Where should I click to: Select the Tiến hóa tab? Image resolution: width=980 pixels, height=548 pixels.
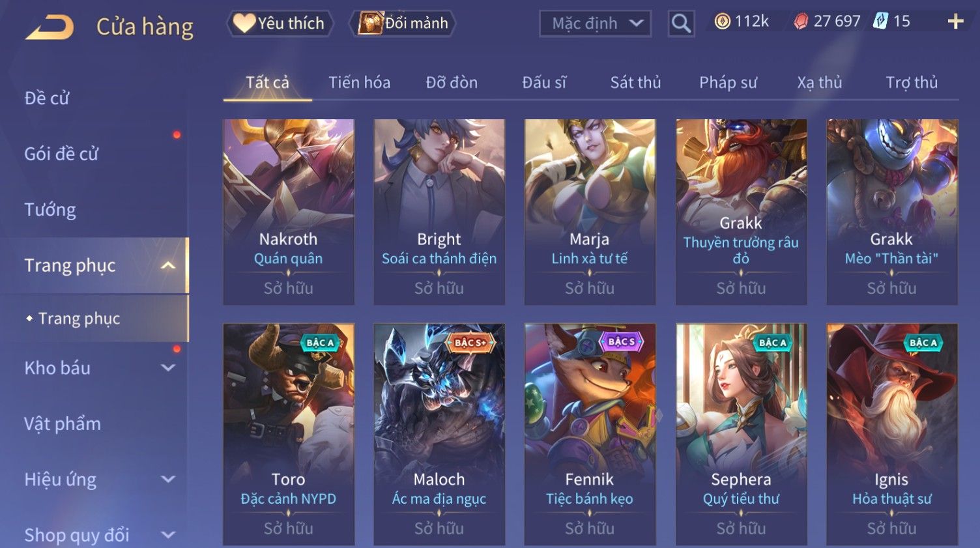(359, 83)
